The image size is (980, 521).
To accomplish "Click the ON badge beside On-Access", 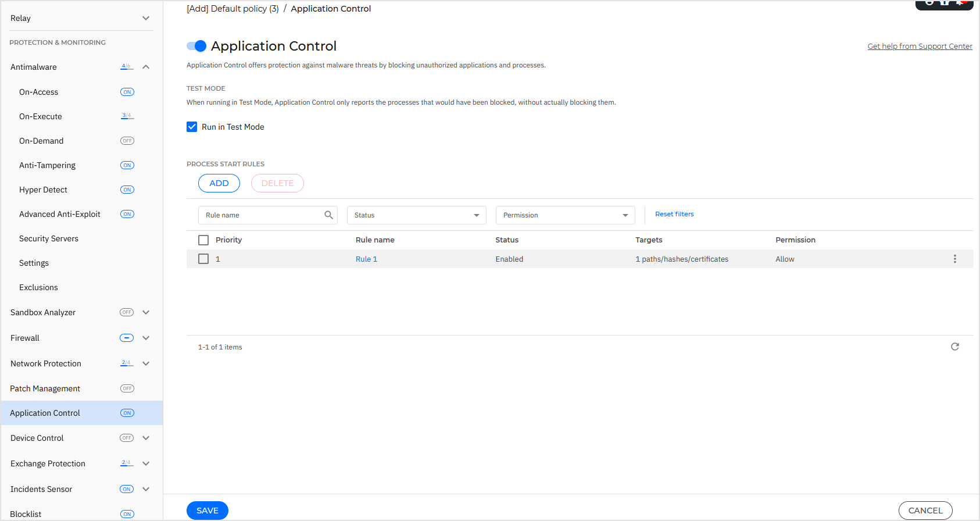I will pyautogui.click(x=127, y=92).
